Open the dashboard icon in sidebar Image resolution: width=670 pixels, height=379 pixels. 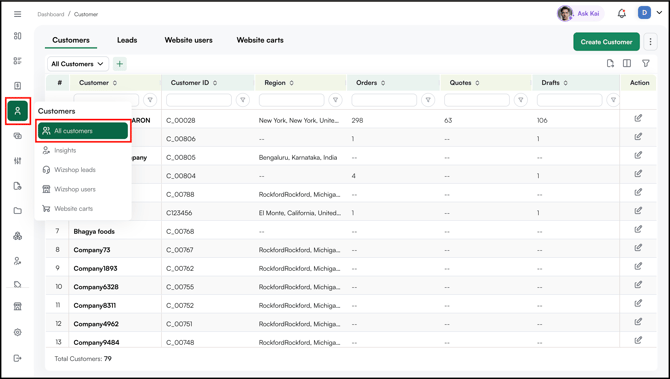point(18,36)
